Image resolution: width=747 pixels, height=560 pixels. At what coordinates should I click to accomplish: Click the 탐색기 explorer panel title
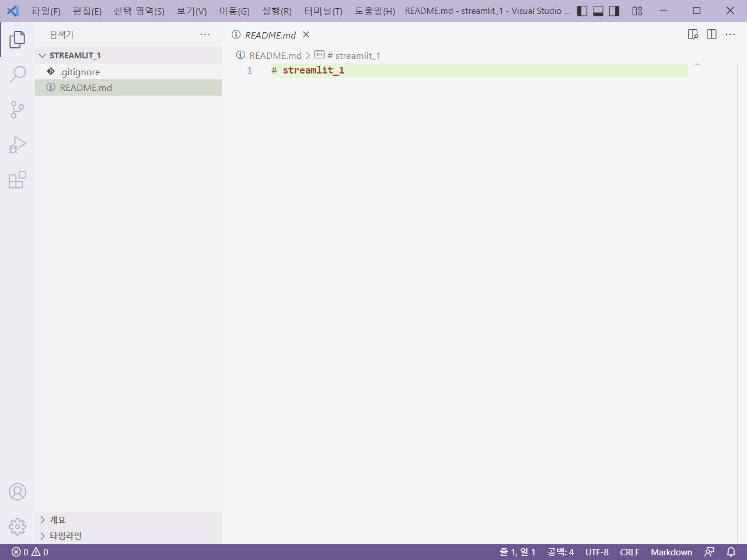tap(62, 34)
